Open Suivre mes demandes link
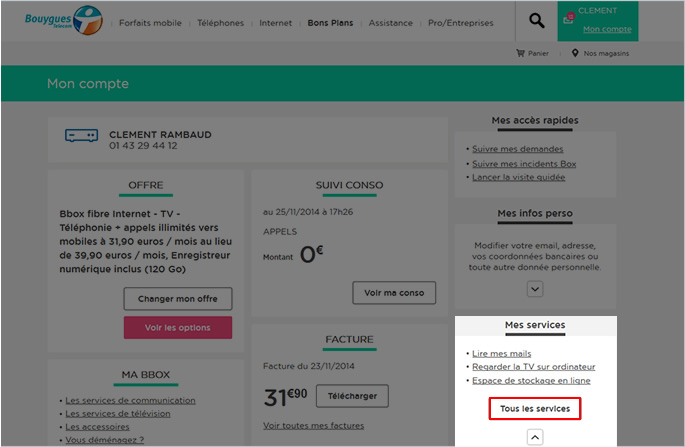Viewport: 685px width, 447px height. (x=517, y=149)
